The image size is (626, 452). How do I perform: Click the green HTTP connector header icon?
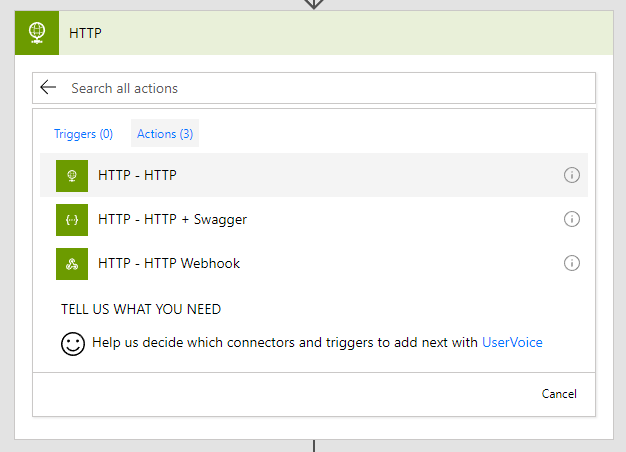pos(37,33)
